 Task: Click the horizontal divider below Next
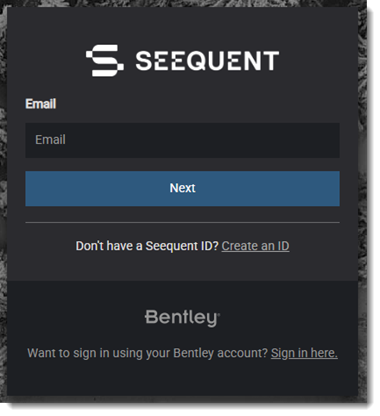pos(182,222)
